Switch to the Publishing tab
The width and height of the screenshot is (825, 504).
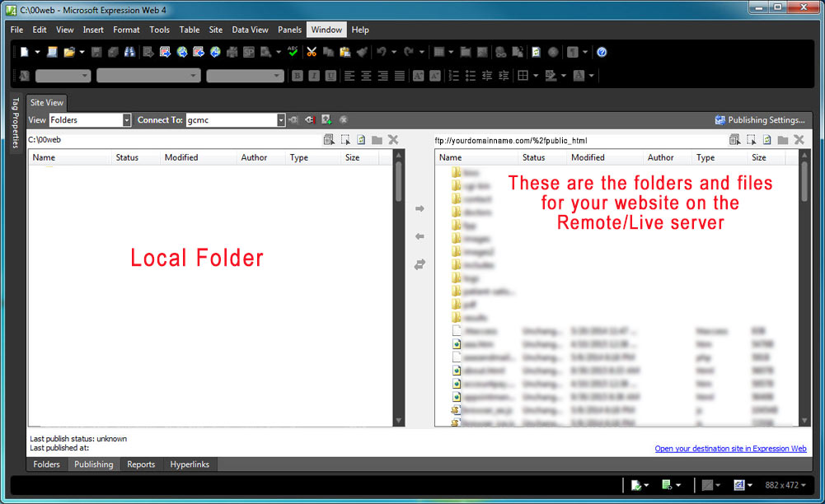click(94, 464)
